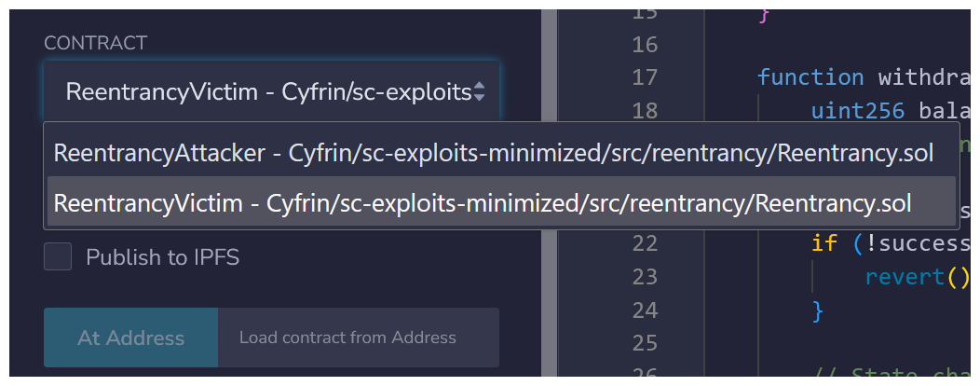Click the !success condition on line 22

[x=915, y=243]
